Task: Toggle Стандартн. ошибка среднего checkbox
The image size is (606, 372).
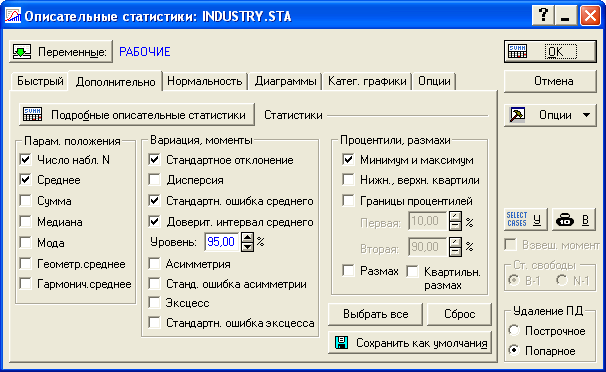Action: 155,200
